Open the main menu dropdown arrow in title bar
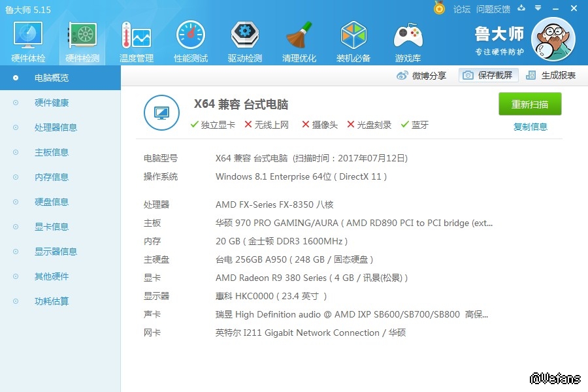Image resolution: width=588 pixels, height=392 pixels. pyautogui.click(x=538, y=9)
